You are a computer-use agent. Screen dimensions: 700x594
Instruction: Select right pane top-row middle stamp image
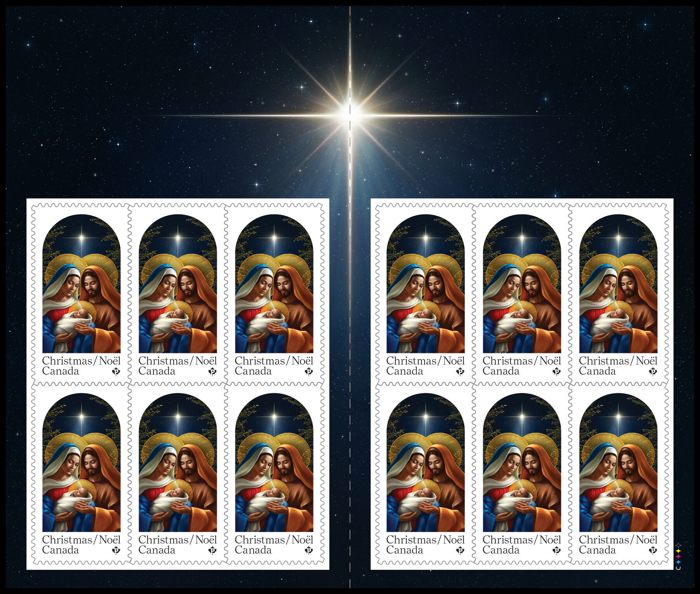pos(522,283)
